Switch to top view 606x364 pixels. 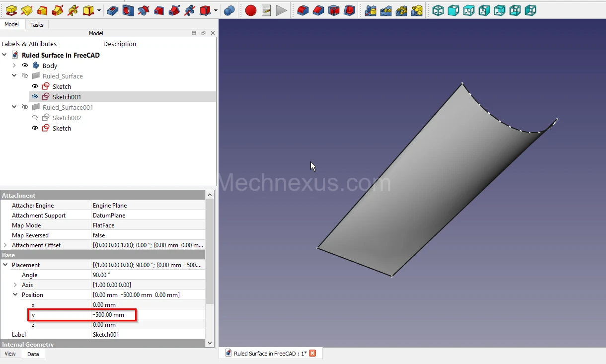(x=469, y=10)
